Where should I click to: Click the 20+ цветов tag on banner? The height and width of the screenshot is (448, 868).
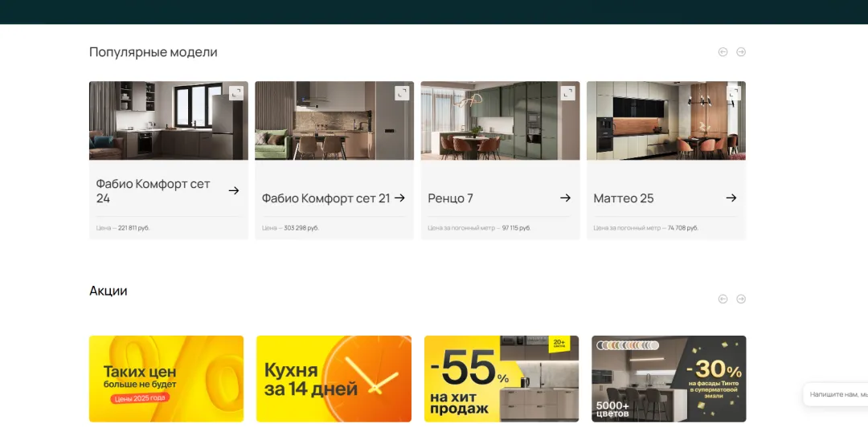click(559, 344)
